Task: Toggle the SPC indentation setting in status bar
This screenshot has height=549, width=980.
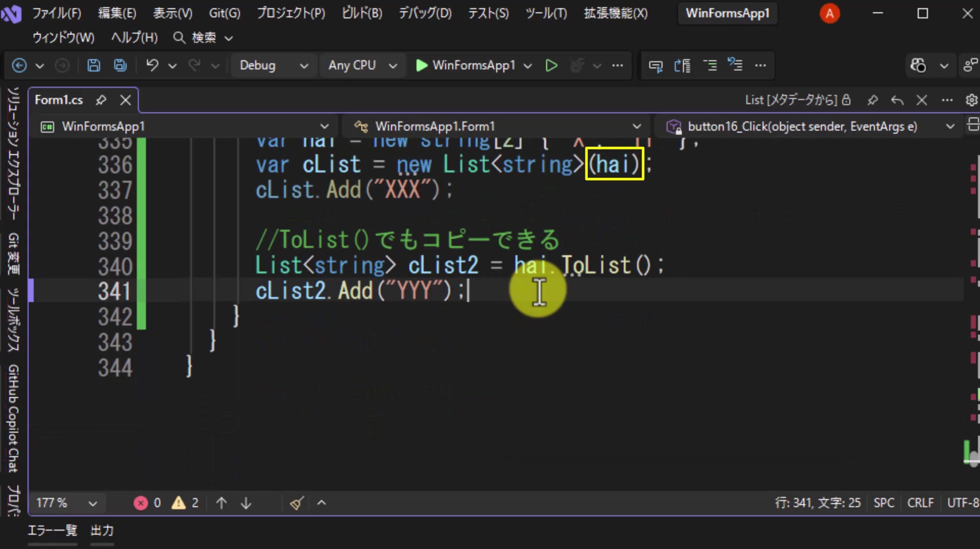Action: [x=884, y=503]
